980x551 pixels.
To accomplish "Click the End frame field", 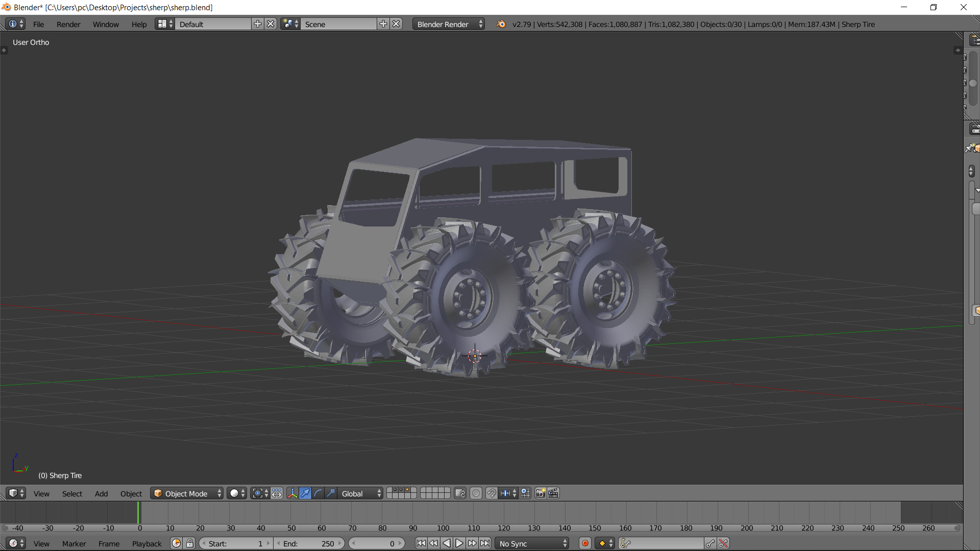I will tap(309, 543).
